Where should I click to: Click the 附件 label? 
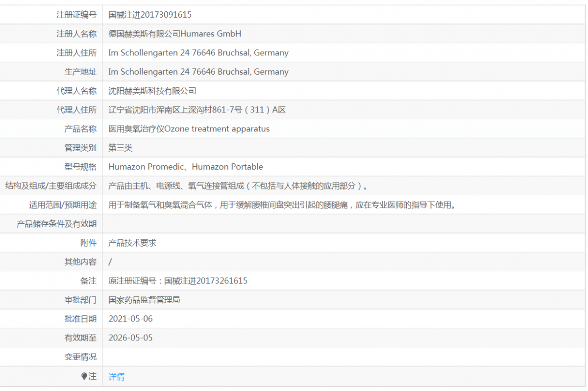[x=89, y=243]
